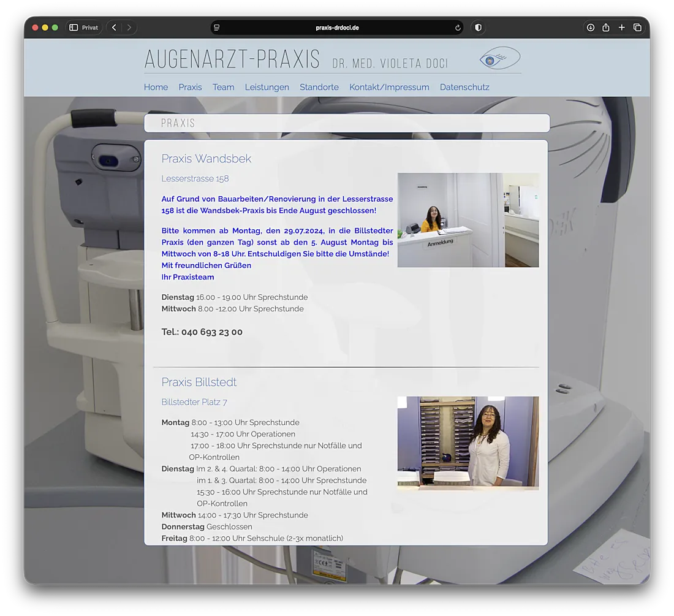Open the Home menu item
Image resolution: width=674 pixels, height=616 pixels.
pos(156,87)
